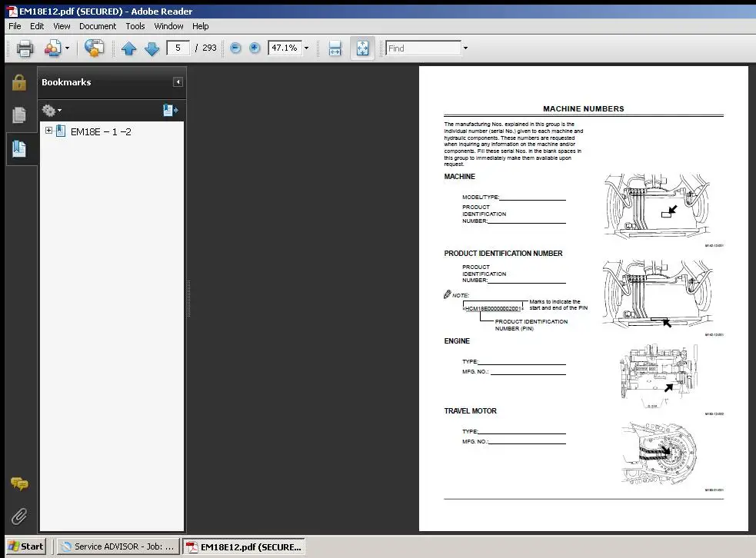756x558 pixels.
Task: Click the security padlock panel icon
Action: coord(19,82)
